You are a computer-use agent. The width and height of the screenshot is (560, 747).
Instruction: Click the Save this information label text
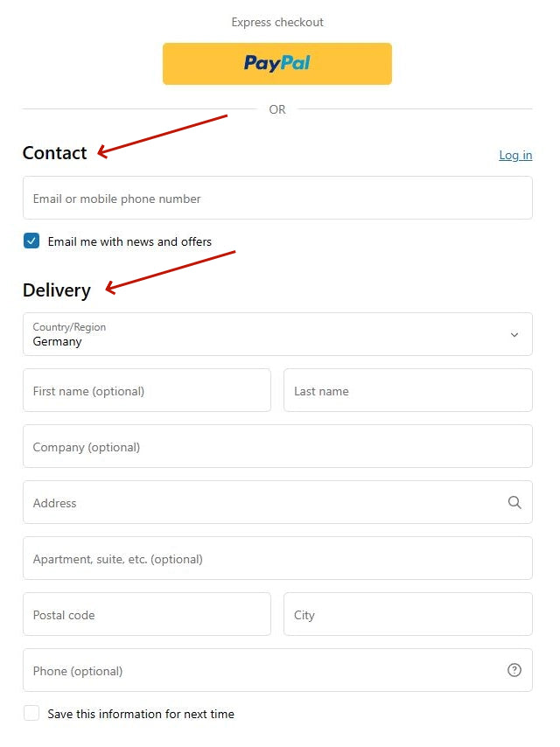(141, 714)
